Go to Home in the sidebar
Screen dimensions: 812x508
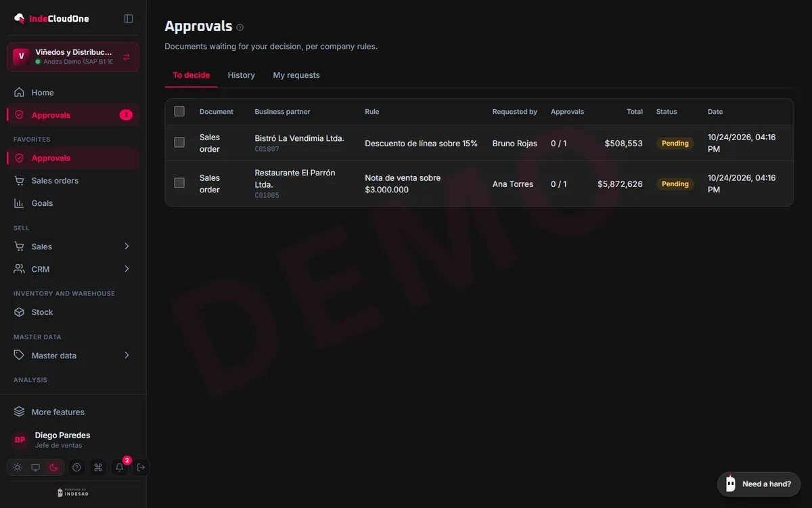tap(73, 93)
